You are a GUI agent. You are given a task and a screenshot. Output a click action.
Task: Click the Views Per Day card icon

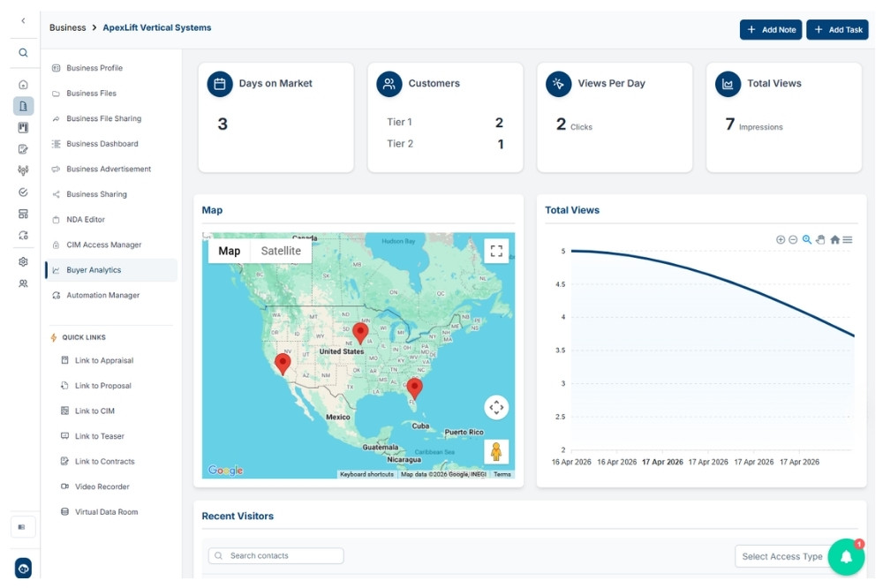click(559, 84)
